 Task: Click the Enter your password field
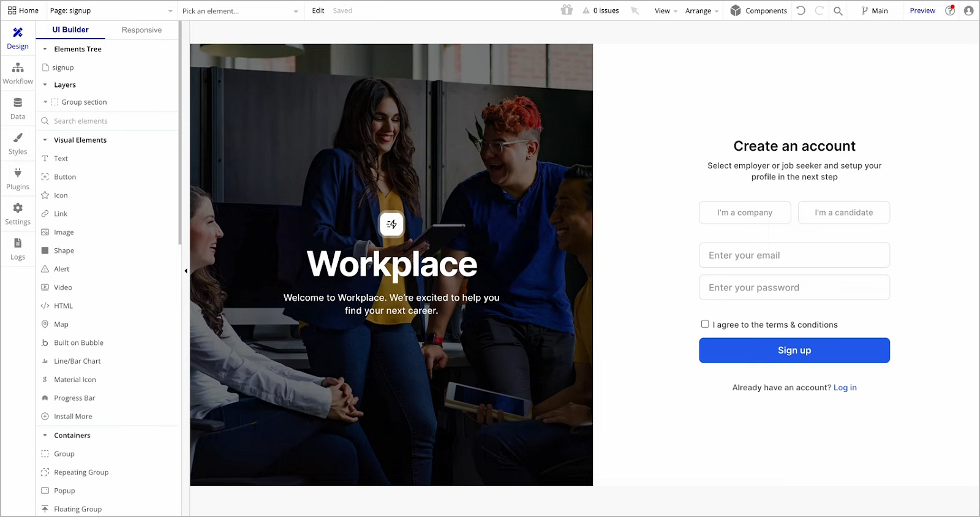point(794,287)
